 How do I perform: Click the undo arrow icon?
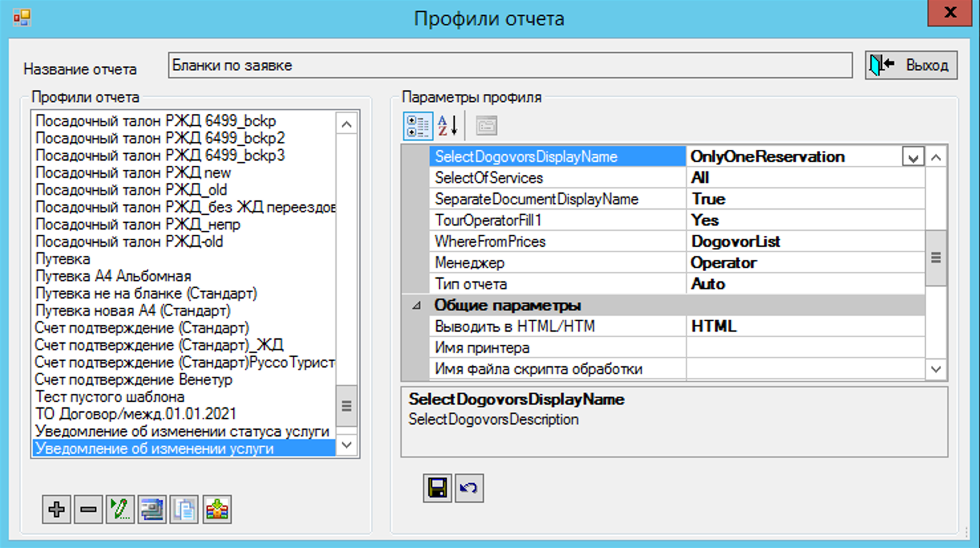click(x=469, y=488)
